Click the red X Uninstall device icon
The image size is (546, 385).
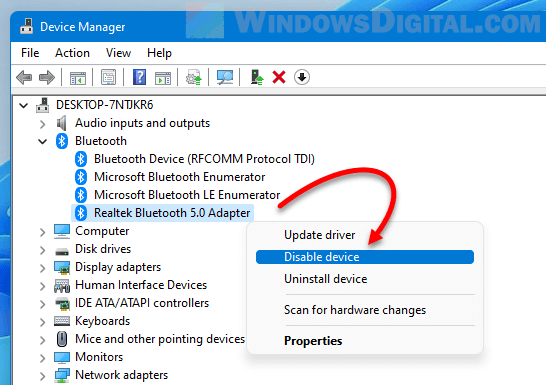click(x=279, y=77)
